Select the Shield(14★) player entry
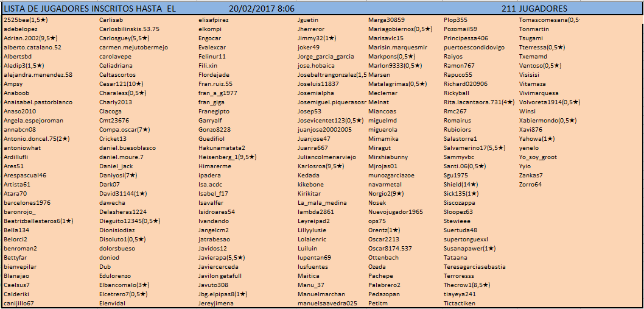This screenshot has width=644, height=309. click(x=461, y=184)
